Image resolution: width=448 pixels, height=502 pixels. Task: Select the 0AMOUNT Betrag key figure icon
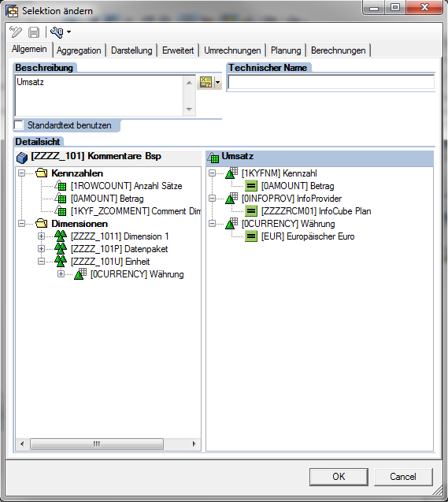61,199
